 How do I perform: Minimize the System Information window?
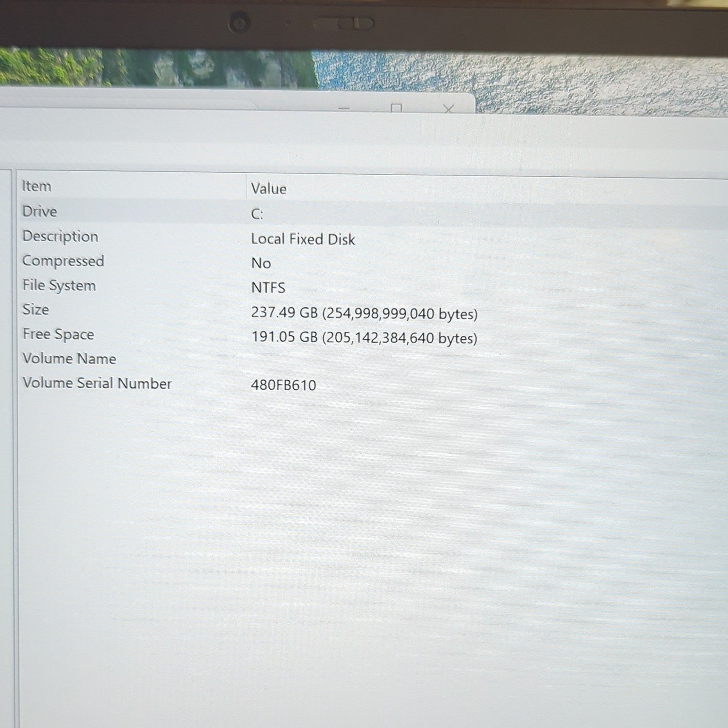(x=344, y=108)
